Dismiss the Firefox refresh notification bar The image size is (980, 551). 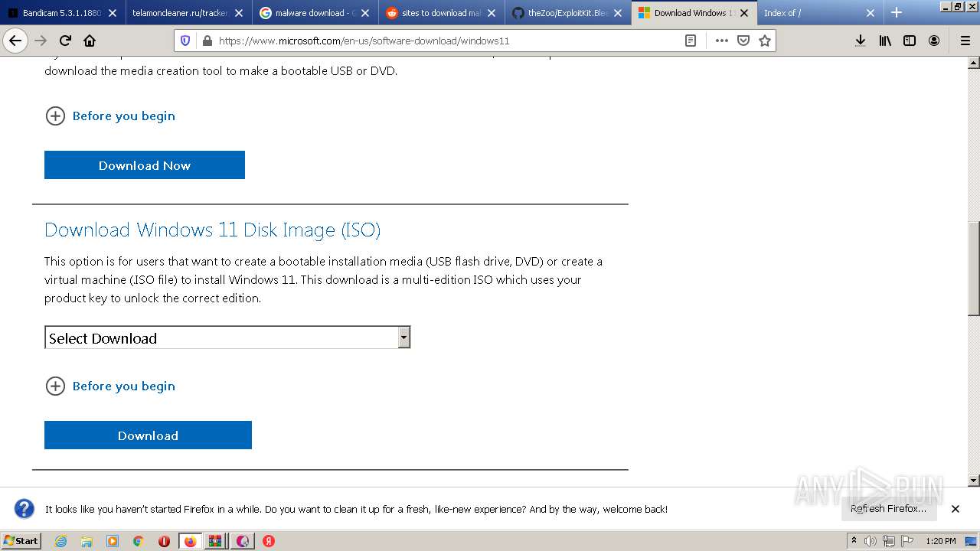(x=955, y=508)
